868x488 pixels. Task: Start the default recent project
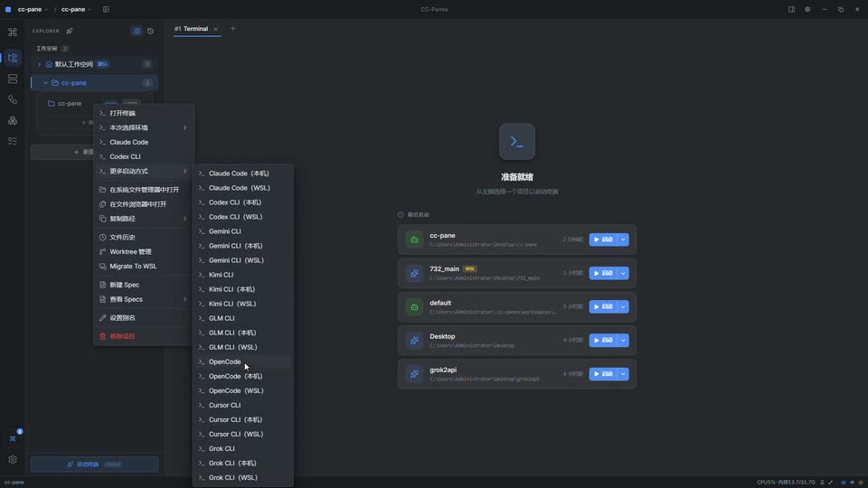coord(603,306)
